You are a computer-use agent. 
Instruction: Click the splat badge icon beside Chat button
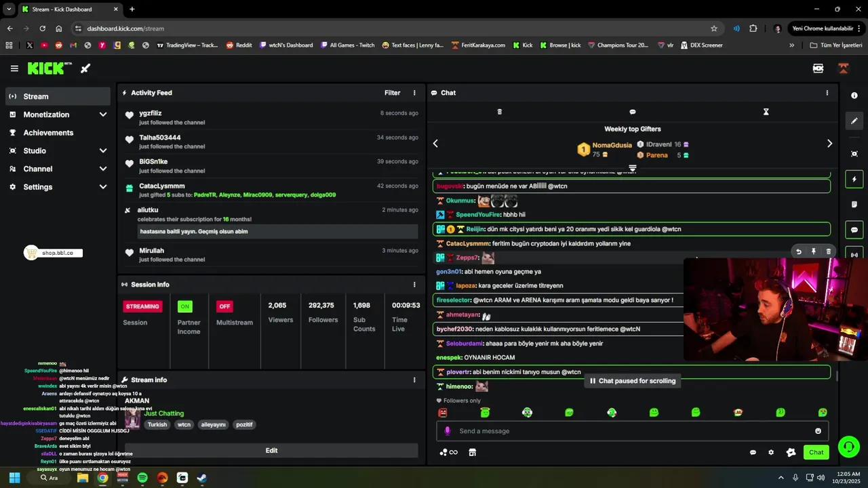791,452
